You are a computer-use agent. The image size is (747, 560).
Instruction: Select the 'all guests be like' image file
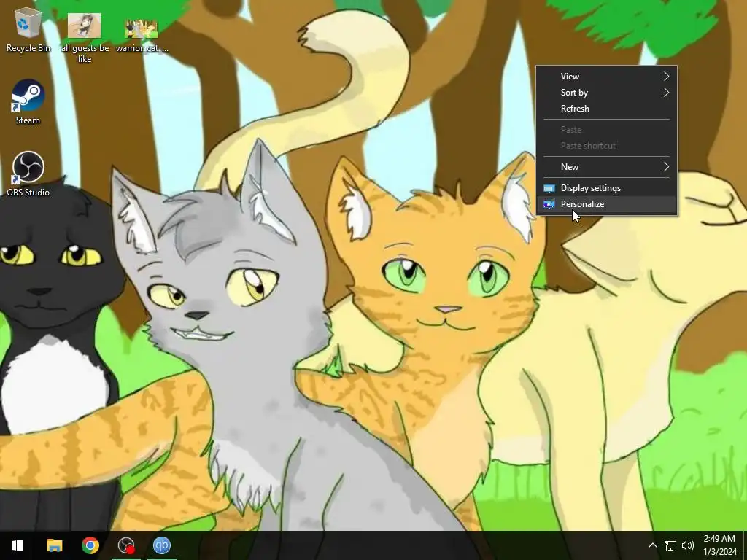click(x=85, y=38)
